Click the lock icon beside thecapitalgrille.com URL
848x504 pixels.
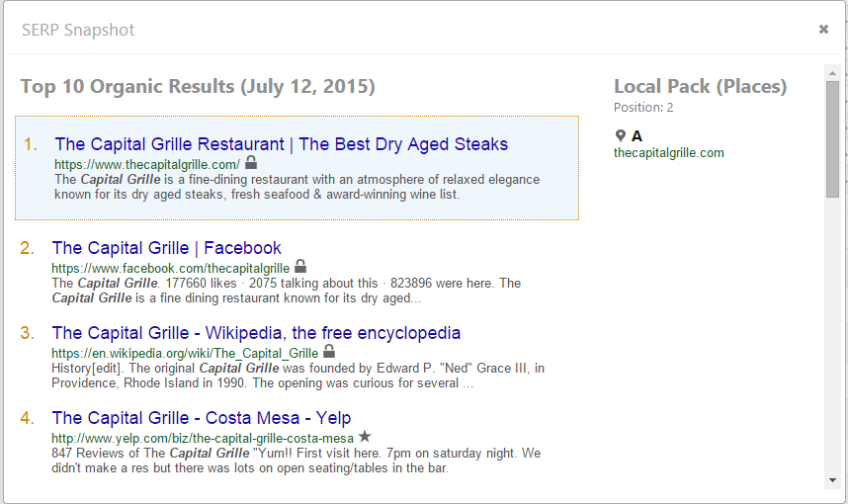251,163
